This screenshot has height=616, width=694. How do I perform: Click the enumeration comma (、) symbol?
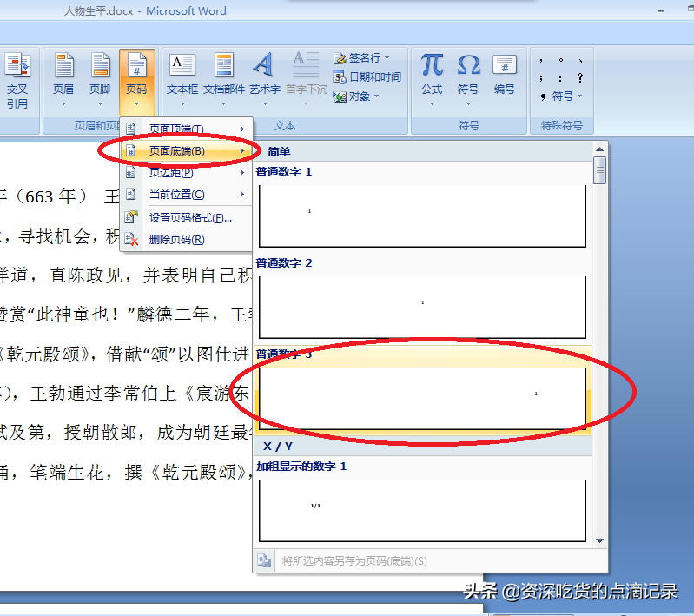pyautogui.click(x=580, y=60)
